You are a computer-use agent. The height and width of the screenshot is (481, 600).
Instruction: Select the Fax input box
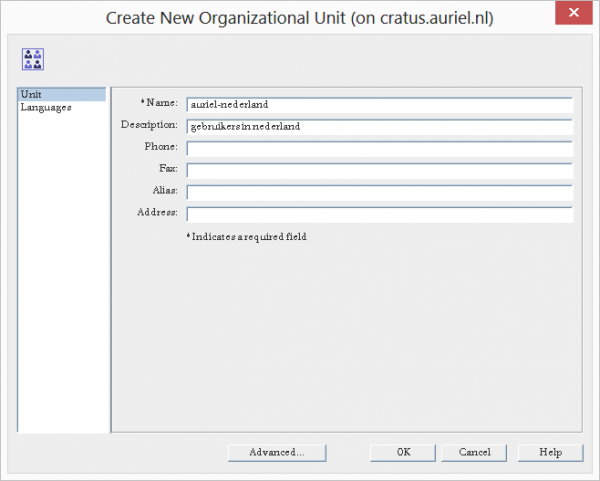tap(379, 170)
